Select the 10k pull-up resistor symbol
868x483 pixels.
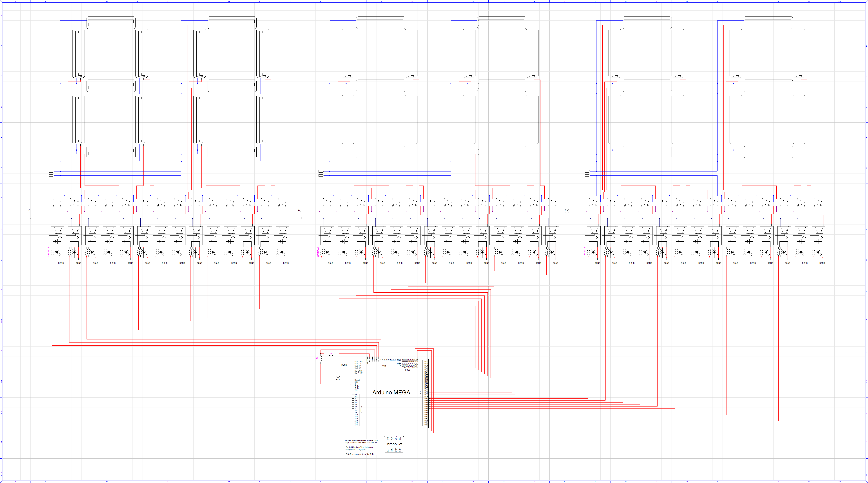pos(321,359)
